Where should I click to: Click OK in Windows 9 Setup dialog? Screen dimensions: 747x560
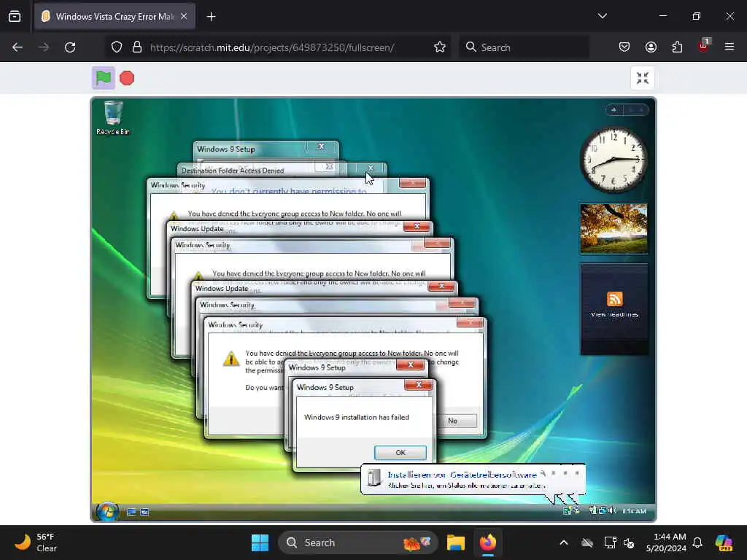400,452
